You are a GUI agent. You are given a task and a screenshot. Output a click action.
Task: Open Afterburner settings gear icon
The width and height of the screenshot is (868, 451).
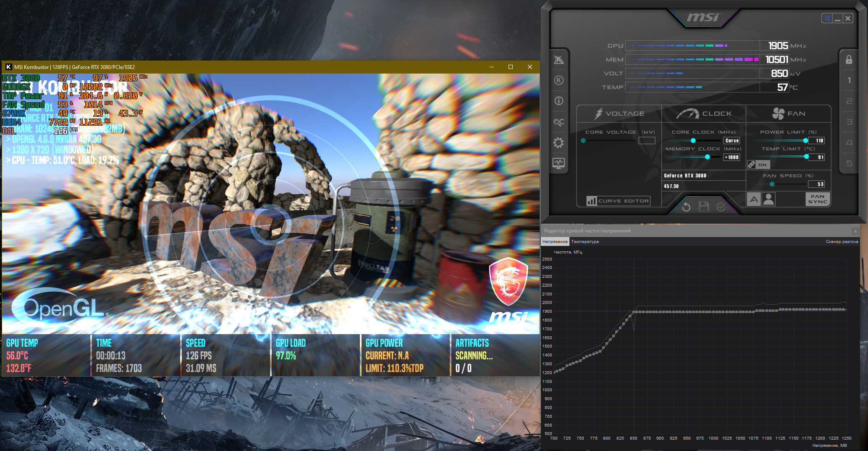pos(559,143)
